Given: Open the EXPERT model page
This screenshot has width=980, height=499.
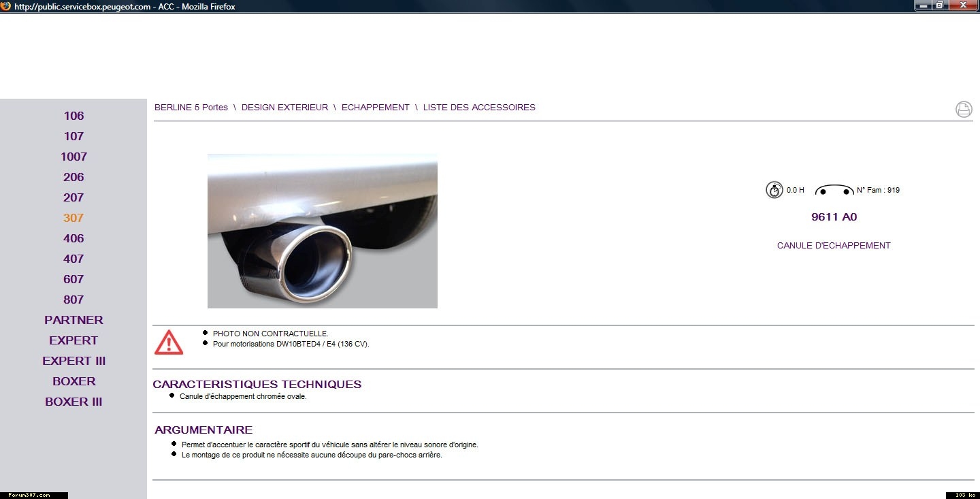Looking at the screenshot, I should (73, 340).
